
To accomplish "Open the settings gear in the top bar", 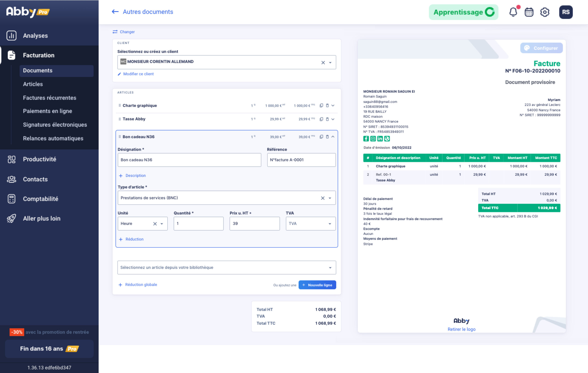I will point(544,12).
